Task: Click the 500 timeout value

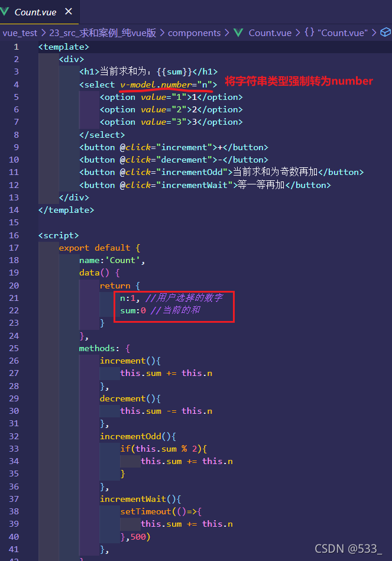Action: (138, 537)
